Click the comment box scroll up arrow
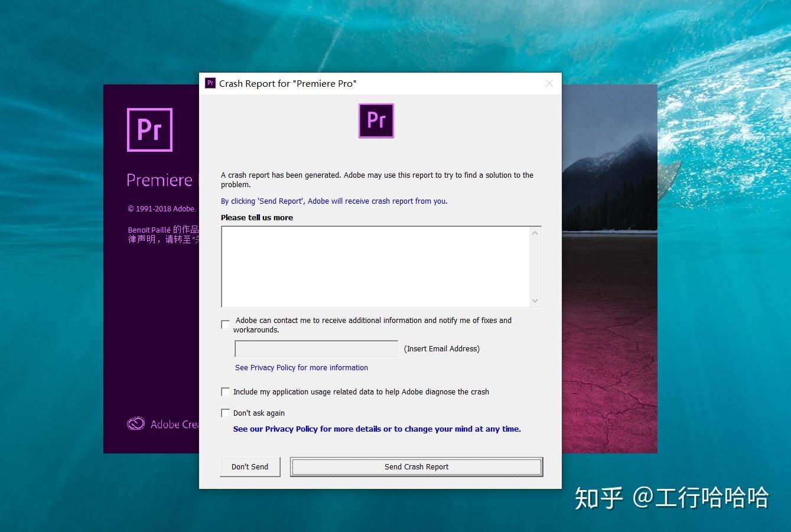The width and height of the screenshot is (791, 532). pyautogui.click(x=535, y=233)
